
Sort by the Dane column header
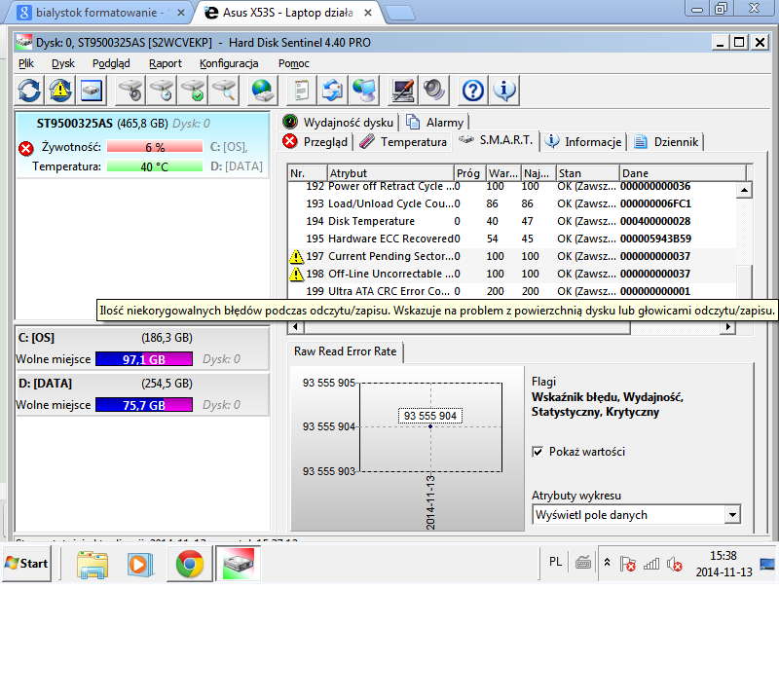point(684,173)
